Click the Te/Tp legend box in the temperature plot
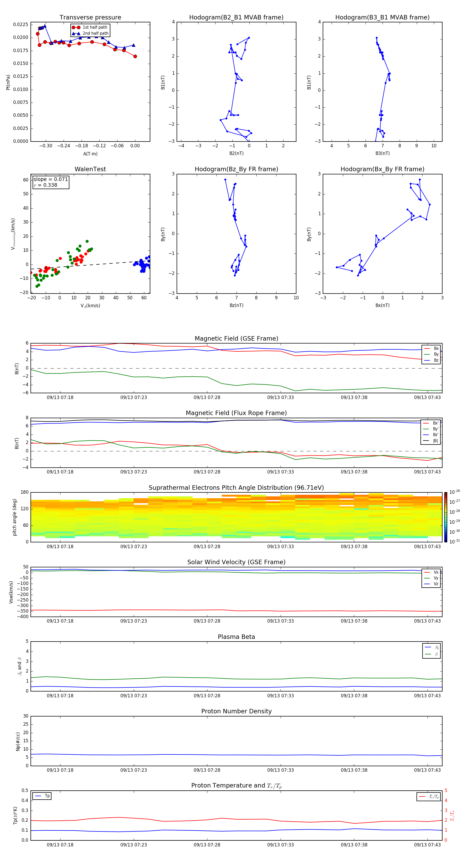Image resolution: width=473 pixels, height=868 pixels. click(429, 796)
